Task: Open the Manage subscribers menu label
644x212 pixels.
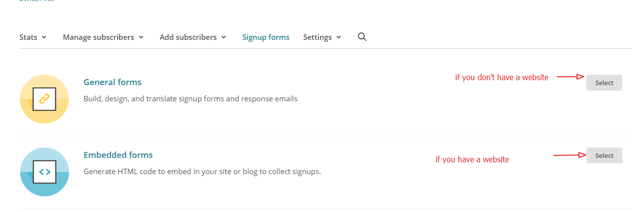Action: 99,37
